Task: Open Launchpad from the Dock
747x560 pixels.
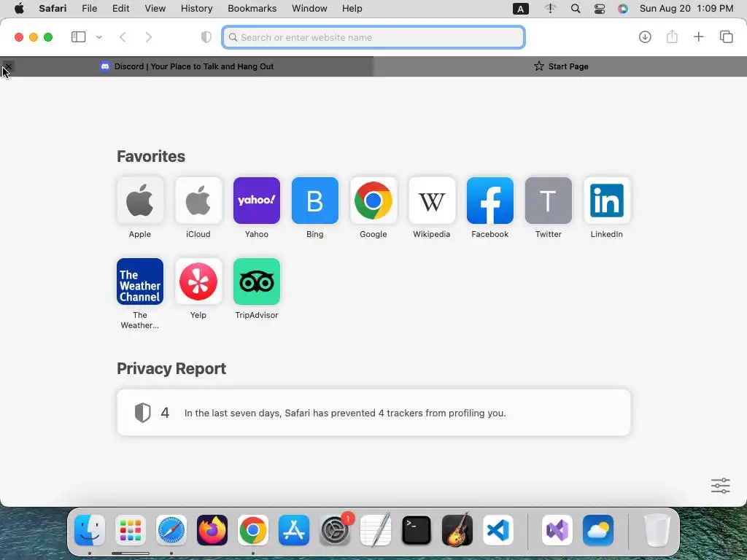Action: click(x=131, y=530)
